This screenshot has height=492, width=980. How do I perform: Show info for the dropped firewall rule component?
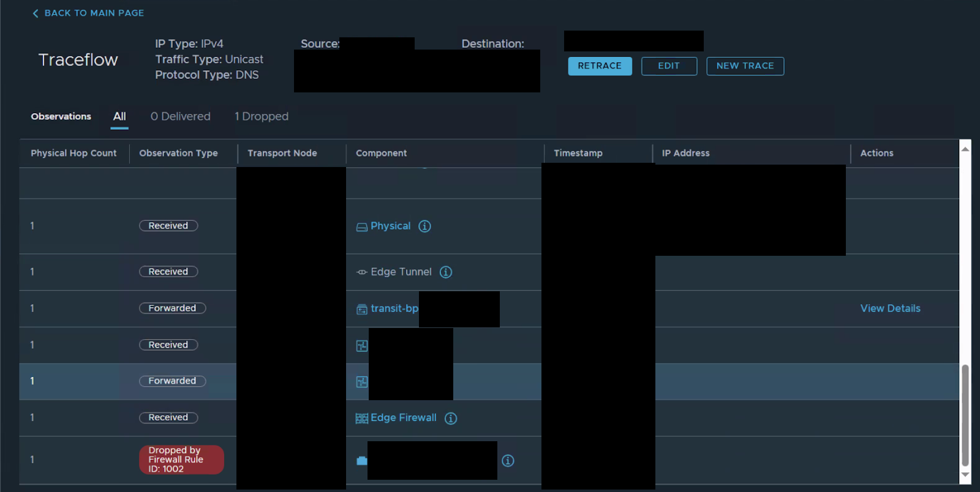pyautogui.click(x=508, y=461)
